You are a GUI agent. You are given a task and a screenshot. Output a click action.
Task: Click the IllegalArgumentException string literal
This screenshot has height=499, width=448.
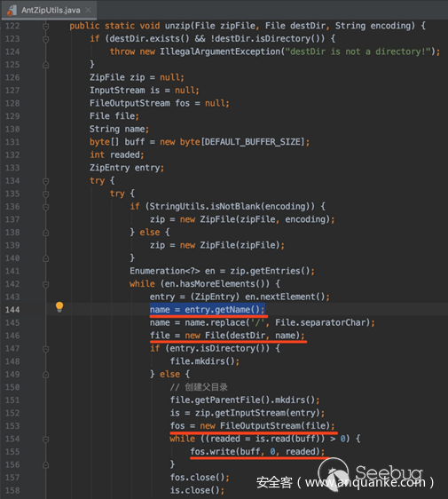pyautogui.click(x=358, y=51)
